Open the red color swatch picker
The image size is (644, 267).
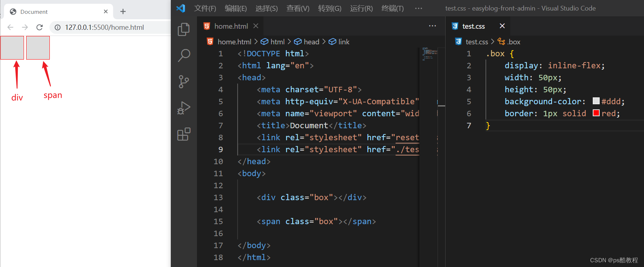(596, 113)
